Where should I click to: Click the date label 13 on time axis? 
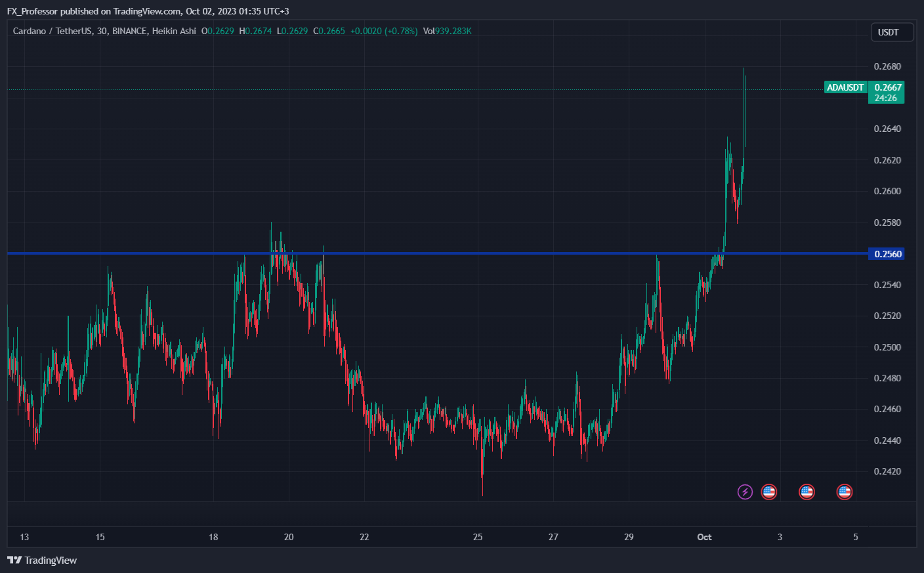(x=24, y=537)
